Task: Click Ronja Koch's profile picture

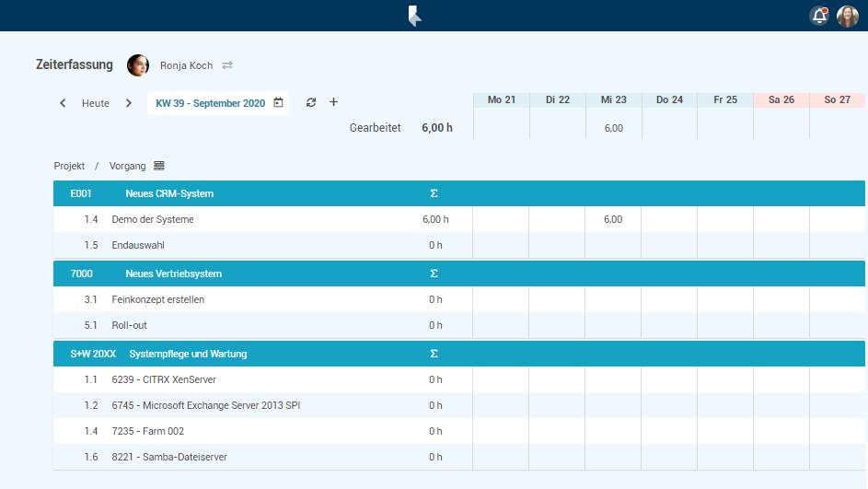Action: (138, 65)
